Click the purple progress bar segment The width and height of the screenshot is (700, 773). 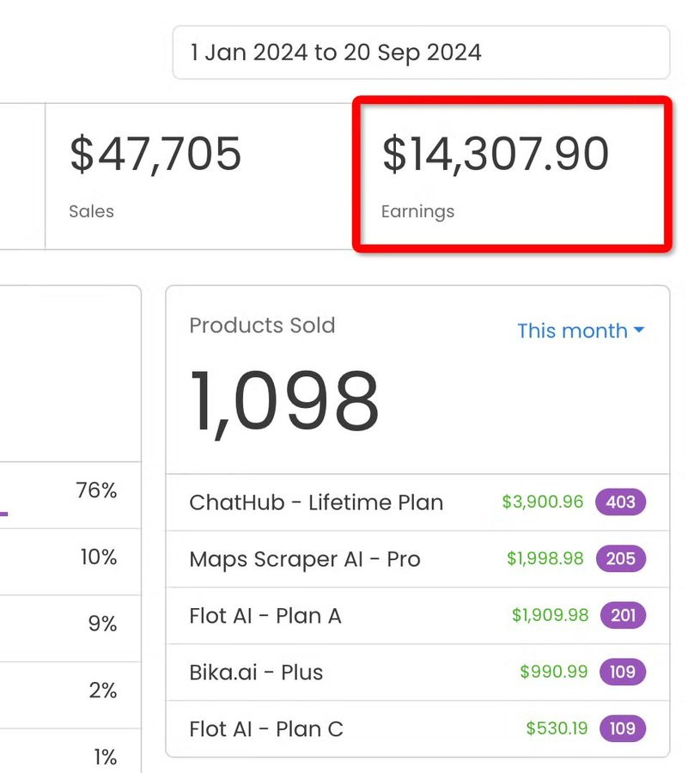pyautogui.click(x=3, y=514)
